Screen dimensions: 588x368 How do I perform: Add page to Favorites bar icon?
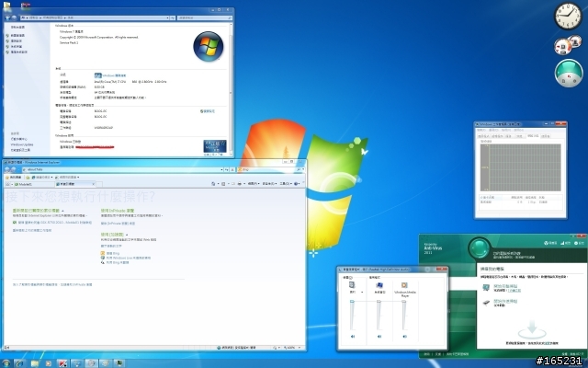[28, 177]
